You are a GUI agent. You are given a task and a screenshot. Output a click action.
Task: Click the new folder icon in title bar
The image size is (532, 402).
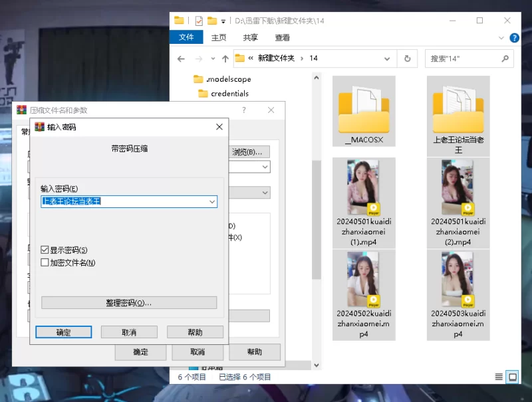pyautogui.click(x=212, y=21)
